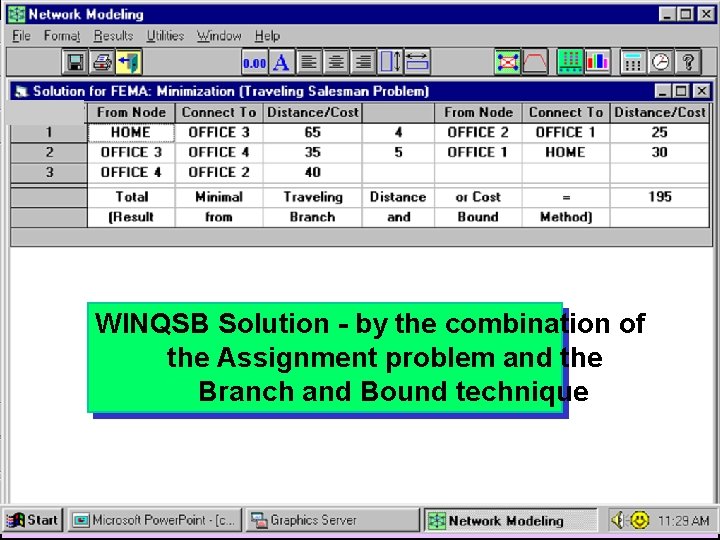Select row header 3
This screenshot has height=540, width=720.
pos(49,173)
